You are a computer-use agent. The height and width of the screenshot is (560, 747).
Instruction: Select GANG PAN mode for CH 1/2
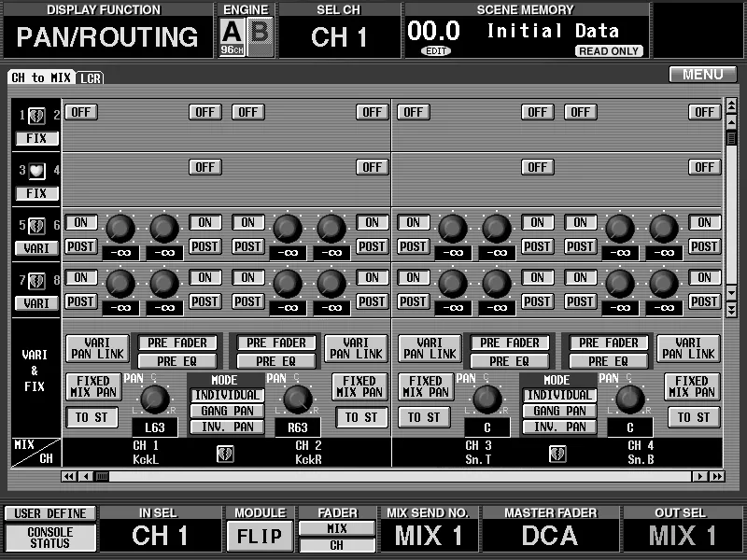click(227, 411)
